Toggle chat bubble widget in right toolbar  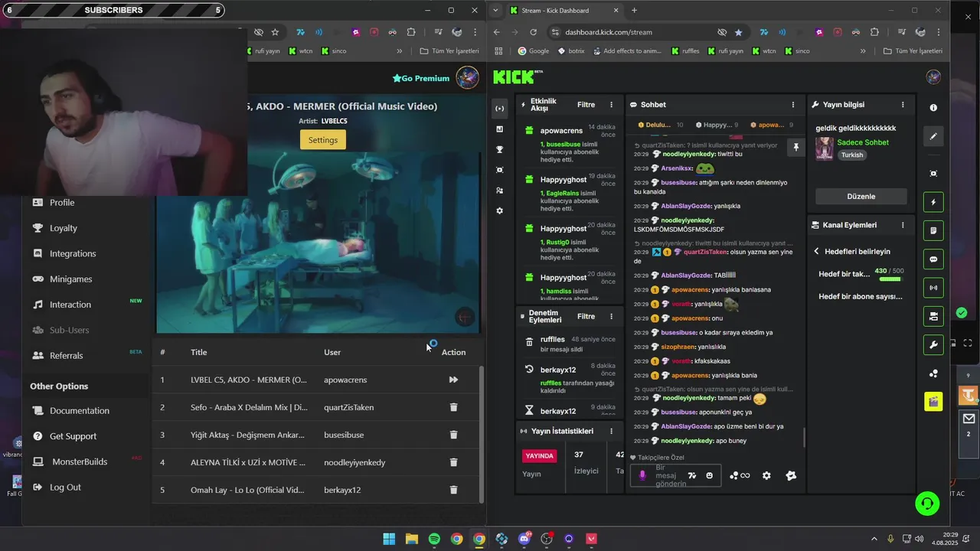point(933,259)
